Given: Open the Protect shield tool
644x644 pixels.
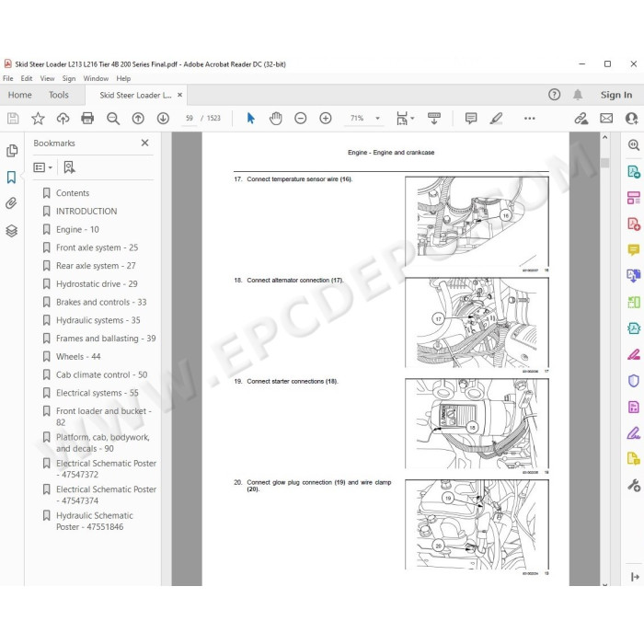Looking at the screenshot, I should [x=633, y=381].
